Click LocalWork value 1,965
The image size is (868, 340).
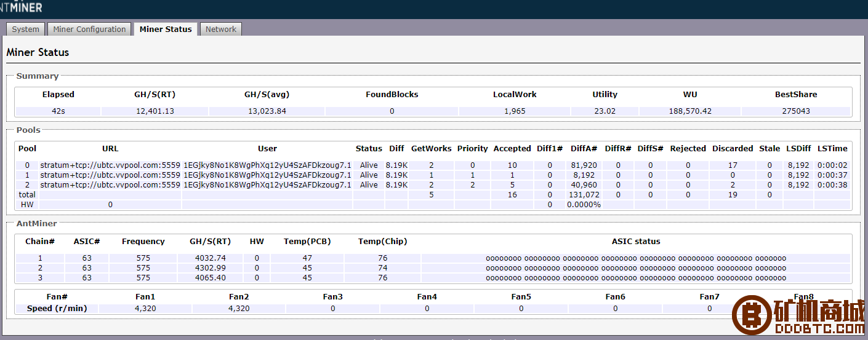[x=515, y=111]
